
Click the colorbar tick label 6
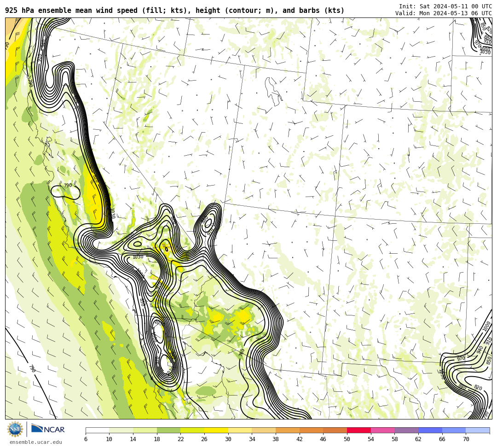[86, 439]
